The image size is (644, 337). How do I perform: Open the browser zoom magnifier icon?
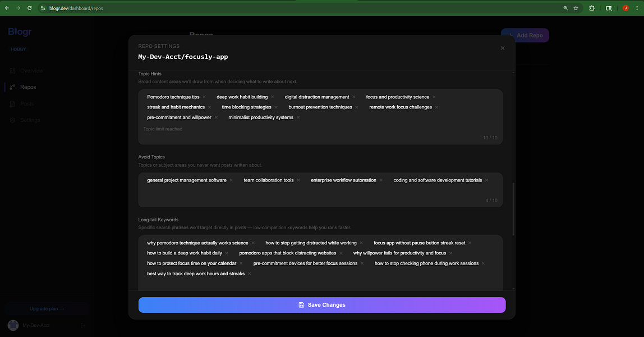(565, 8)
